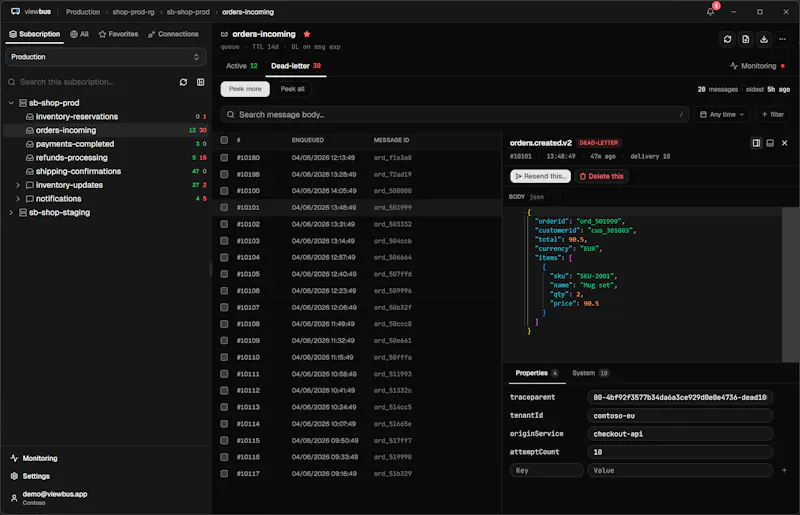Click the viewbus app logo
The height and width of the screenshot is (515, 800).
[x=31, y=12]
